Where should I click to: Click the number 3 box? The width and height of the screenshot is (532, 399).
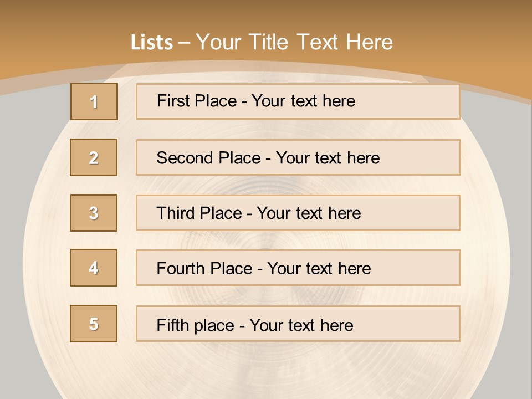(x=94, y=213)
